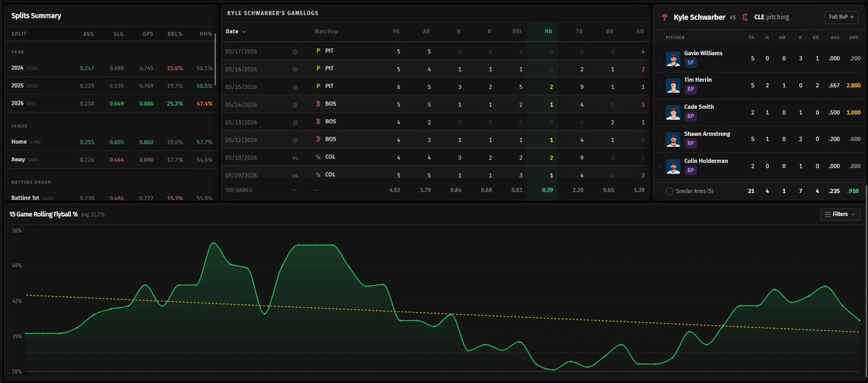
Task: Click the Rockies logo in the 05/09/2026 row
Action: tap(318, 174)
